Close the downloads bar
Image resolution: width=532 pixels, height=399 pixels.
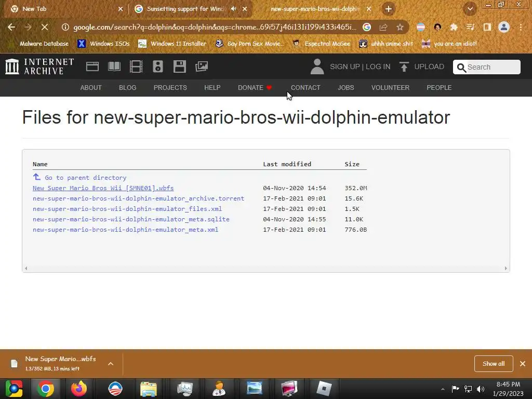pos(523,364)
